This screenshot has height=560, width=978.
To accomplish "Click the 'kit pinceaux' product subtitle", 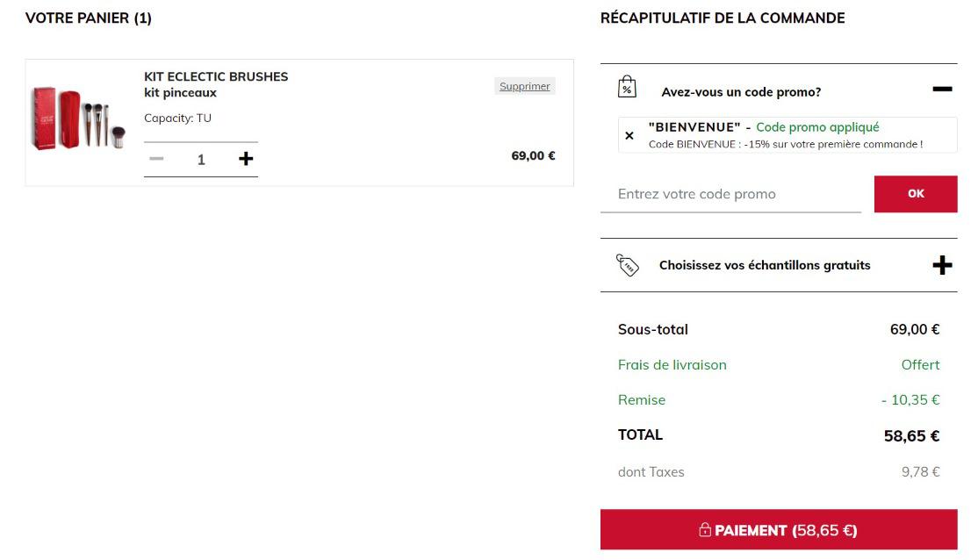I will (x=180, y=93).
